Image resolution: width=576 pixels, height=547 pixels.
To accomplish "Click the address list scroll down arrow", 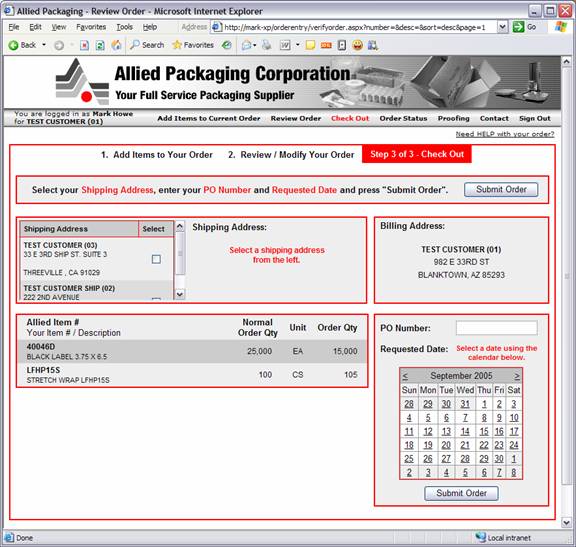I will pyautogui.click(x=180, y=294).
